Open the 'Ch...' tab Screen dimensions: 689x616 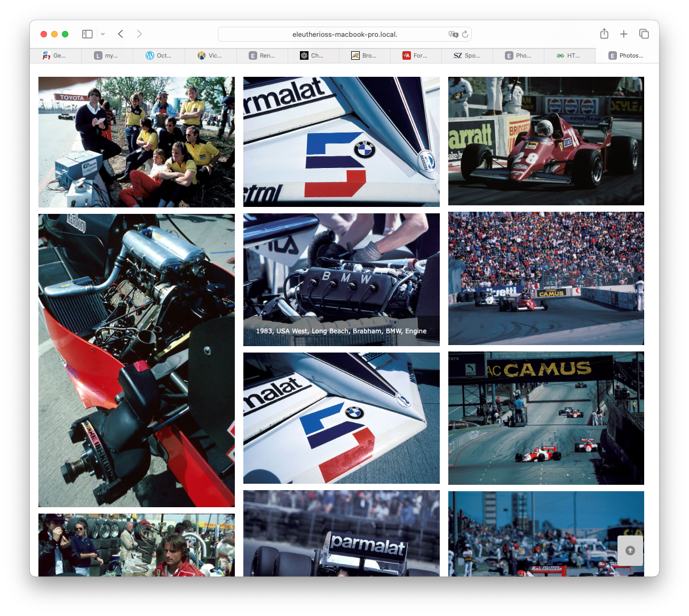click(312, 55)
